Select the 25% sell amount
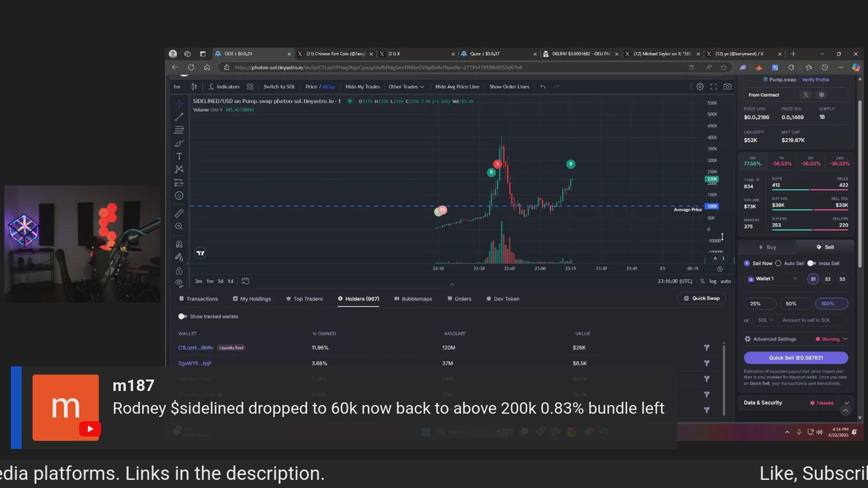The height and width of the screenshot is (488, 868). (760, 304)
